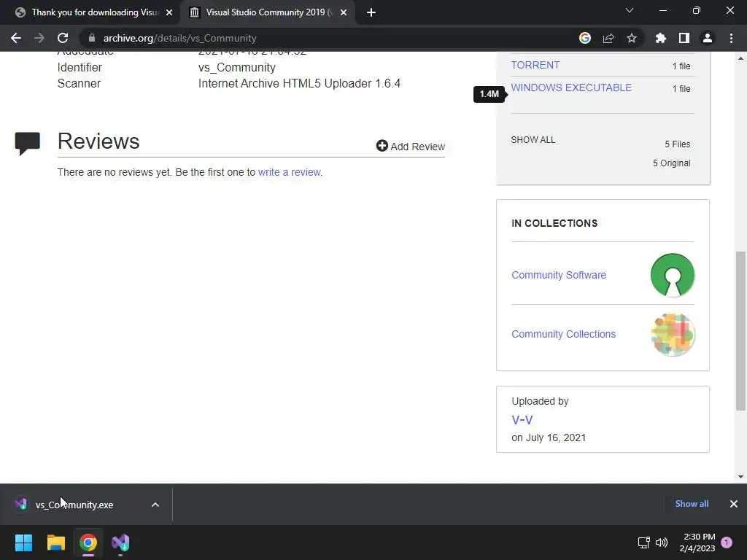
Task: Click Show all downloads
Action: pyautogui.click(x=692, y=504)
